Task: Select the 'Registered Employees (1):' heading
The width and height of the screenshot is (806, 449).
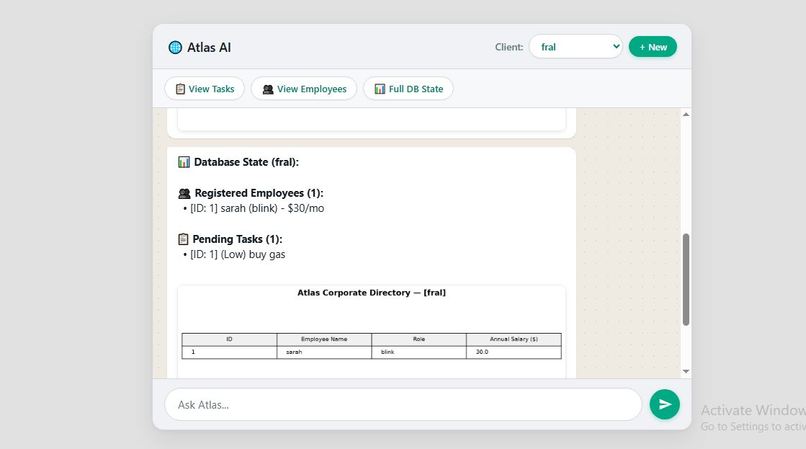Action: 259,193
